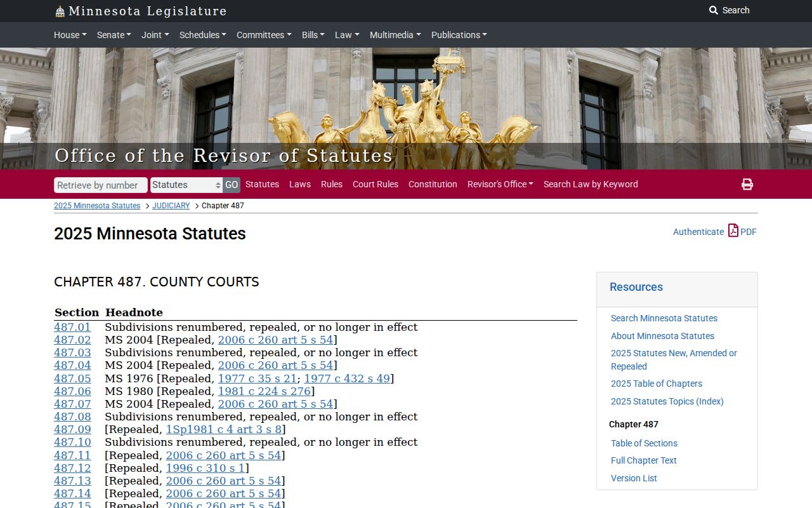Open Table of Sections for Chapter 487

(x=644, y=443)
